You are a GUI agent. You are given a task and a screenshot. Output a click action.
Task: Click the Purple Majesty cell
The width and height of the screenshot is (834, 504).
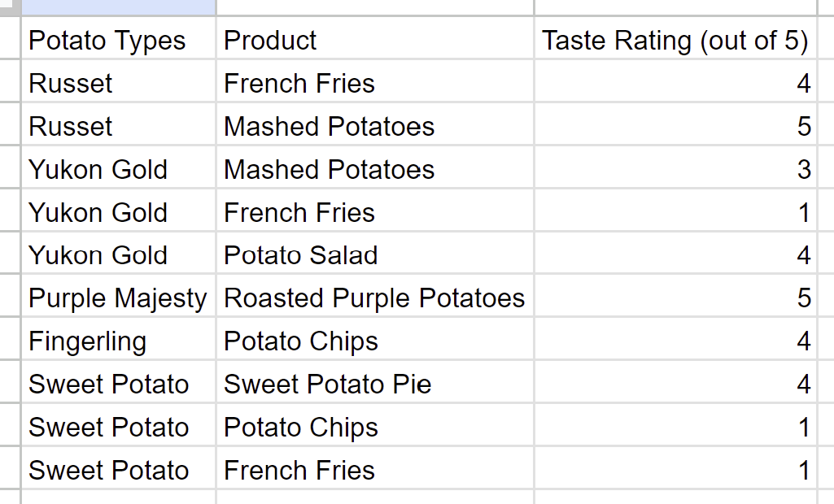118,296
